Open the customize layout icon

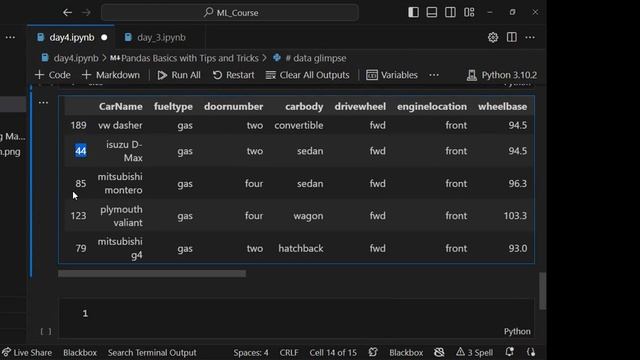tap(469, 12)
